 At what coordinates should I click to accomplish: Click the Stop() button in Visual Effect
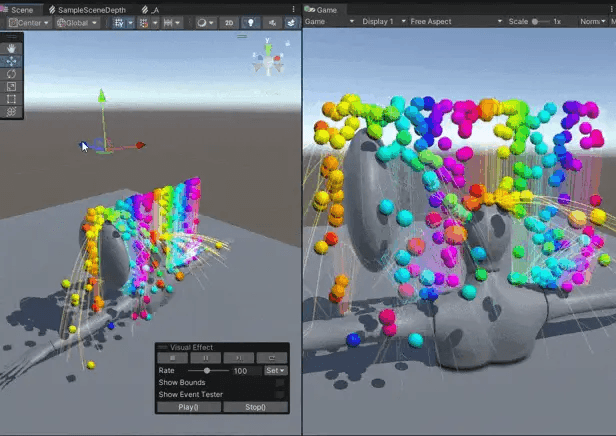255,407
